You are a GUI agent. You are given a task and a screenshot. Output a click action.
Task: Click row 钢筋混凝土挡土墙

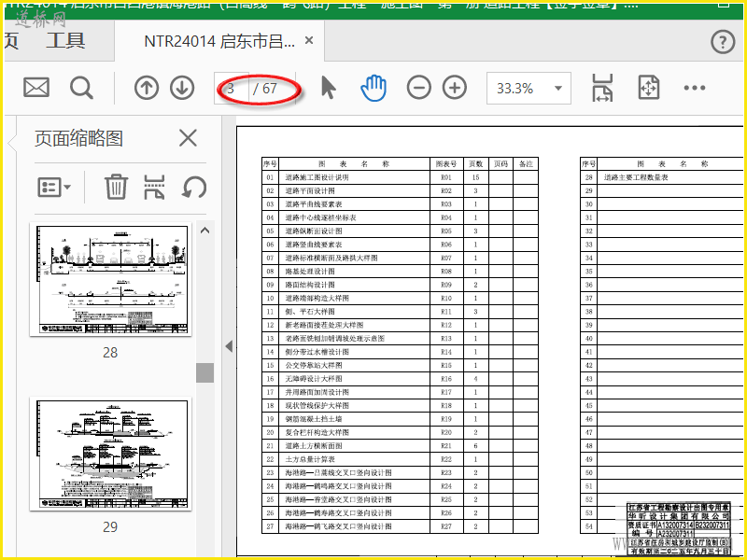[x=401, y=419]
